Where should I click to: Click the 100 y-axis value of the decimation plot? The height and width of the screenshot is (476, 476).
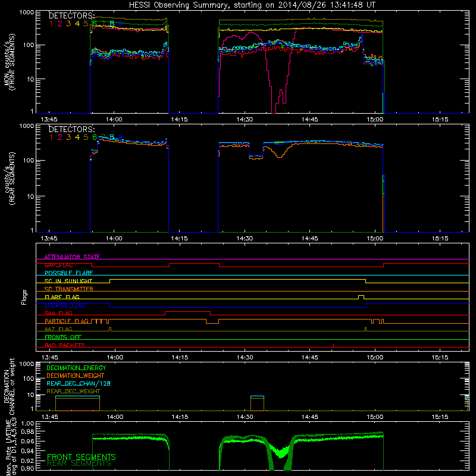point(29,378)
